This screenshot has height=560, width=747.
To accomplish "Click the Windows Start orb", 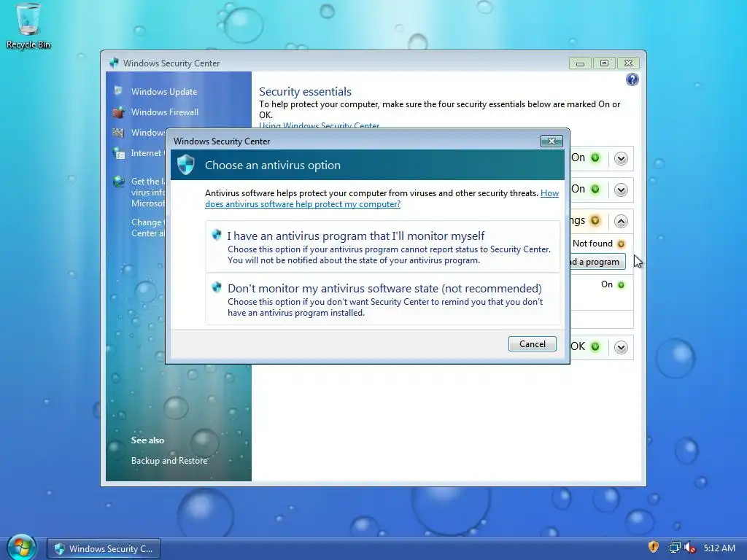I will pyautogui.click(x=21, y=548).
